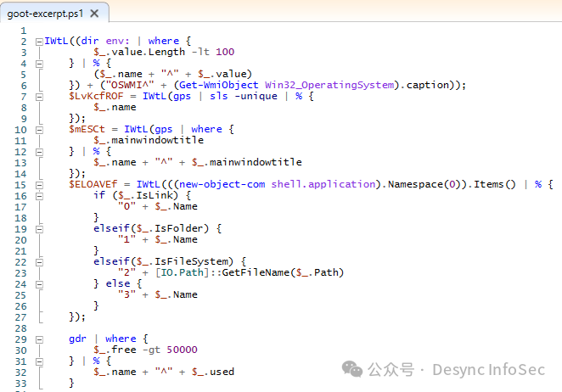Collapse the gdr where block on line 29
Viewport: 562px width, 392px height.
pyautogui.click(x=38, y=339)
